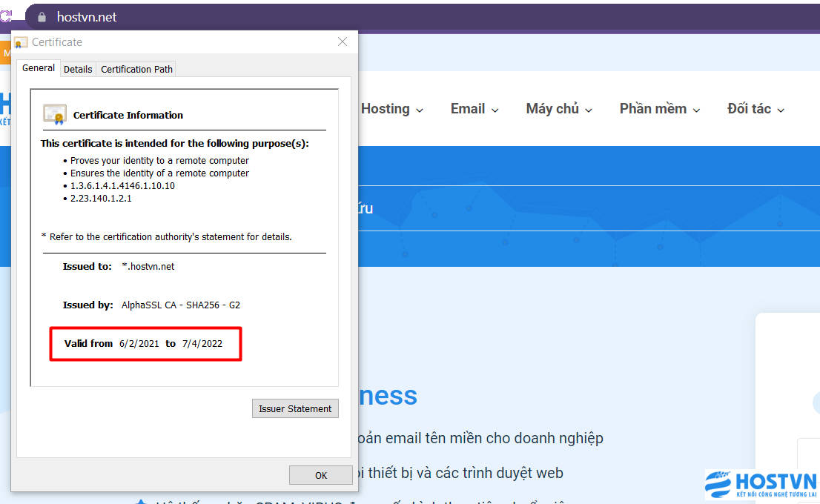This screenshot has height=504, width=820.
Task: Open the Phần mềm dropdown menu
Action: click(x=659, y=109)
